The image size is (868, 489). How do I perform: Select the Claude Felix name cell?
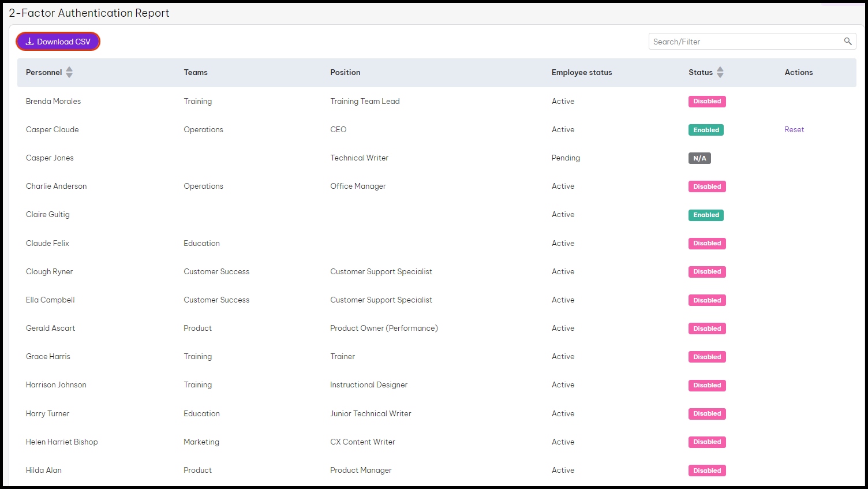(47, 244)
